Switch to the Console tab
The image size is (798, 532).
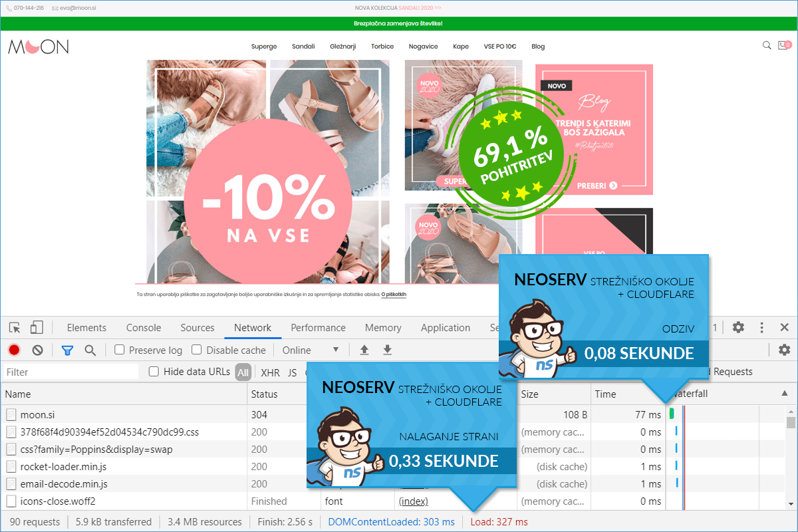[144, 328]
